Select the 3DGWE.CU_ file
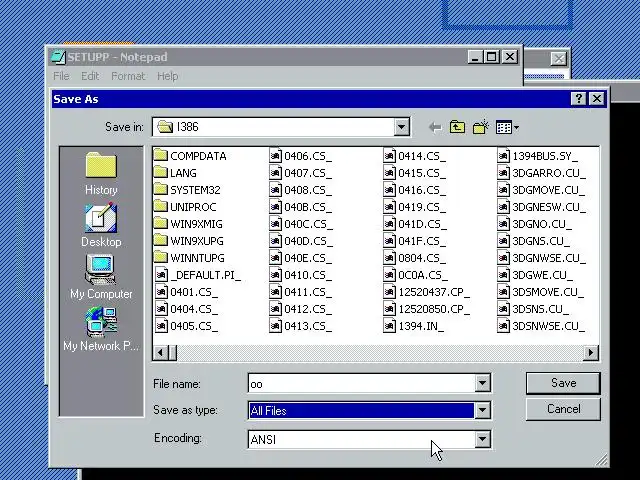This screenshot has height=480, width=640. point(535,275)
